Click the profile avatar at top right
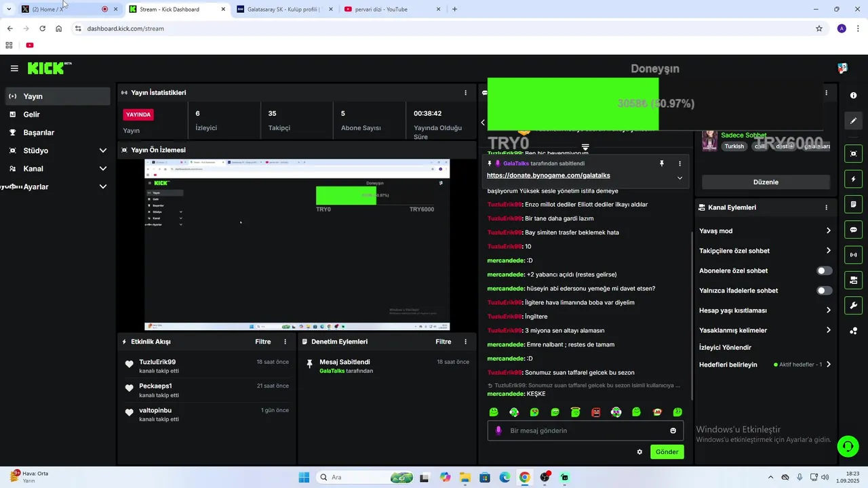Image resolution: width=868 pixels, height=488 pixels. click(x=843, y=68)
